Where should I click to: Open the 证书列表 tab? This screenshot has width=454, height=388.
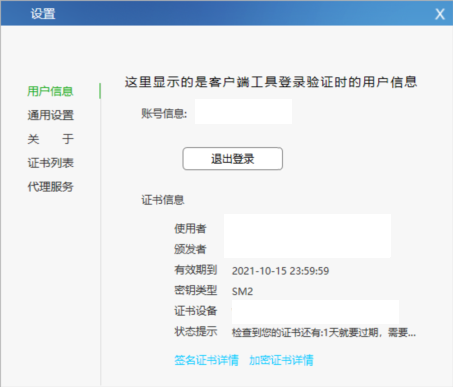[51, 163]
